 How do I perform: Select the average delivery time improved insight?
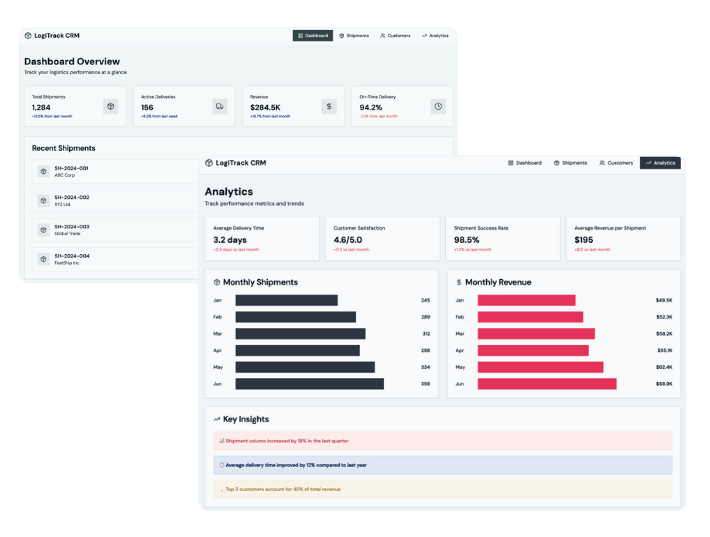[441, 465]
